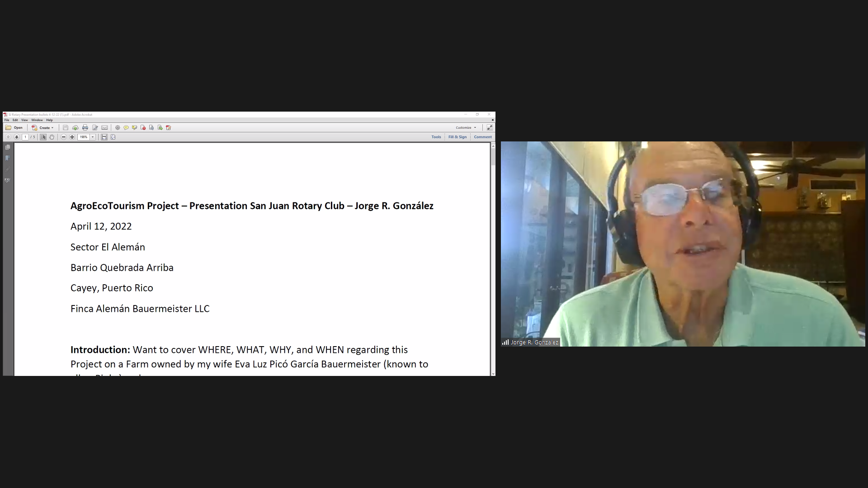Open the Page Thumbnails side panel
Screen dimensions: 868x488
[x=8, y=147]
